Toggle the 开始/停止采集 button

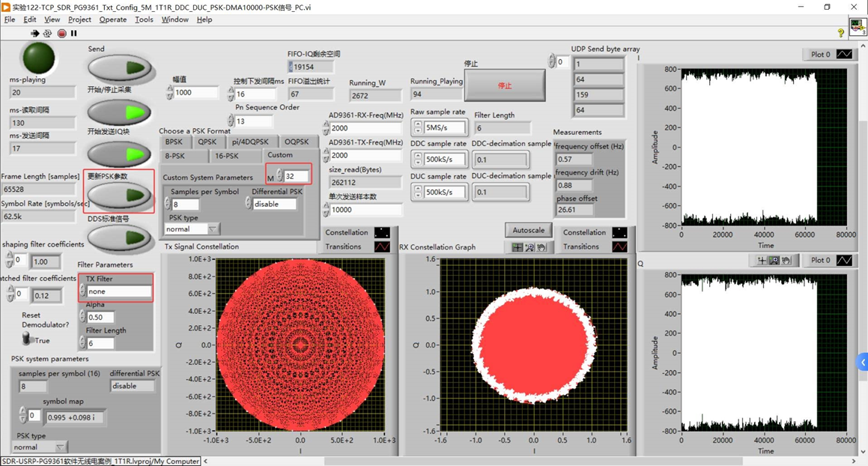(x=120, y=113)
